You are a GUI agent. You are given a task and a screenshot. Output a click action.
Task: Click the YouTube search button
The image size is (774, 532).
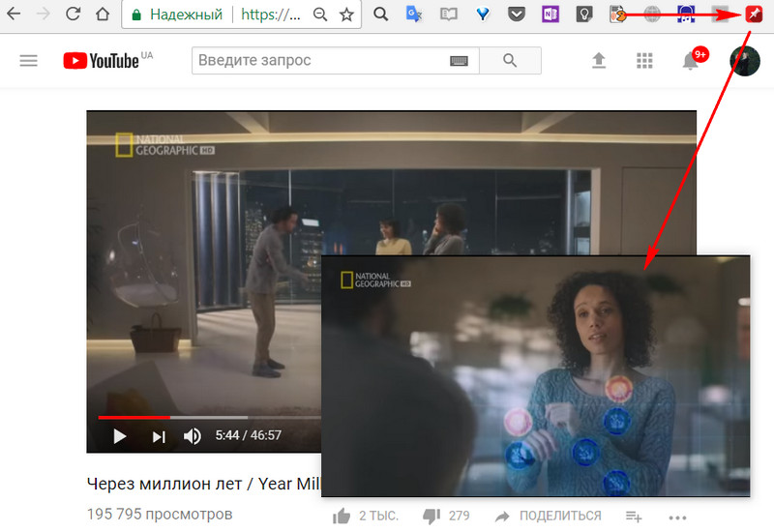(x=510, y=61)
